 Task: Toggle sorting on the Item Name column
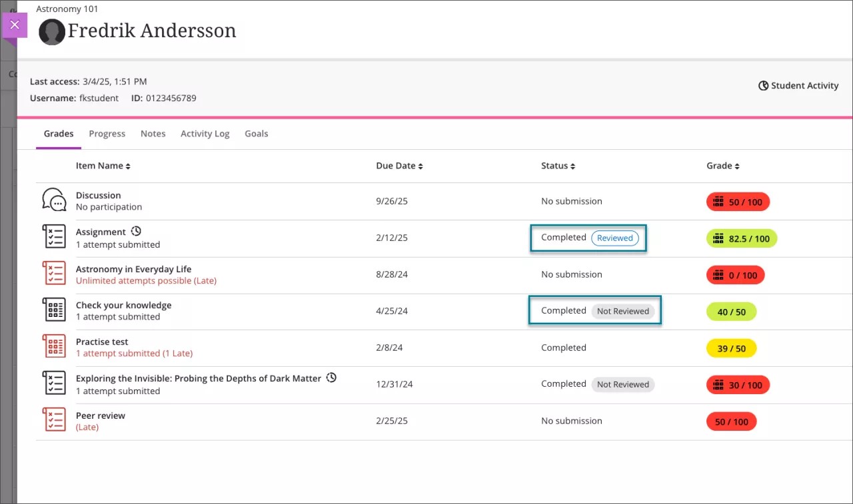click(128, 166)
